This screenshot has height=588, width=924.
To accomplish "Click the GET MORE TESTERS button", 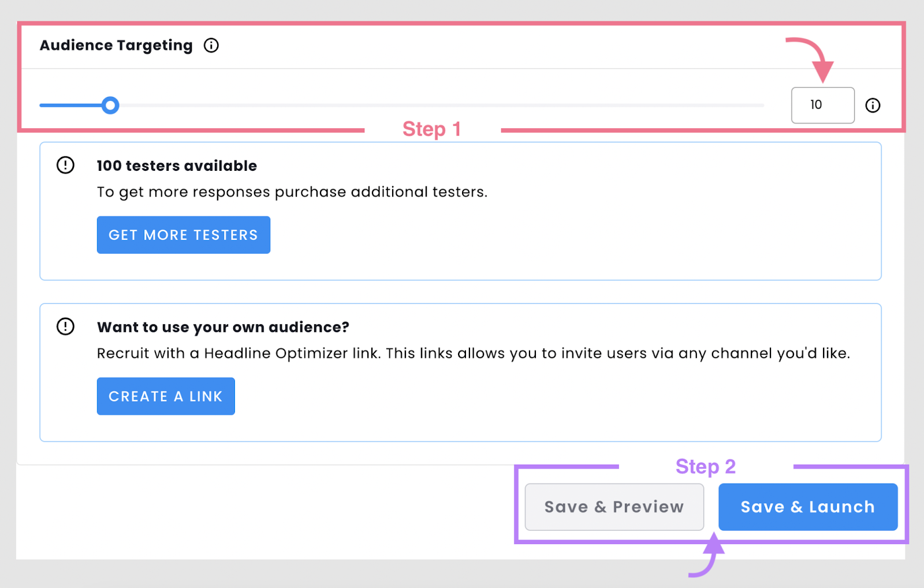I will 183,234.
